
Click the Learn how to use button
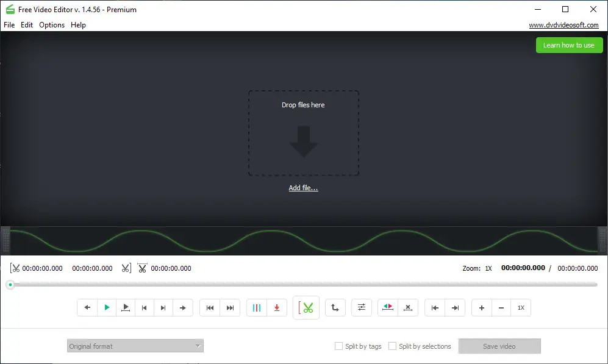(569, 45)
